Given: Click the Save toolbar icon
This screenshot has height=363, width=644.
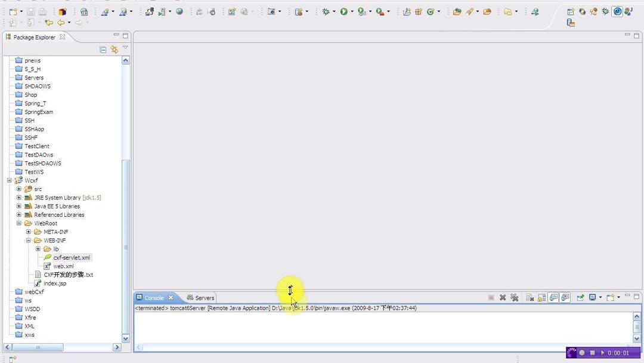Looking at the screenshot, I should point(30,11).
